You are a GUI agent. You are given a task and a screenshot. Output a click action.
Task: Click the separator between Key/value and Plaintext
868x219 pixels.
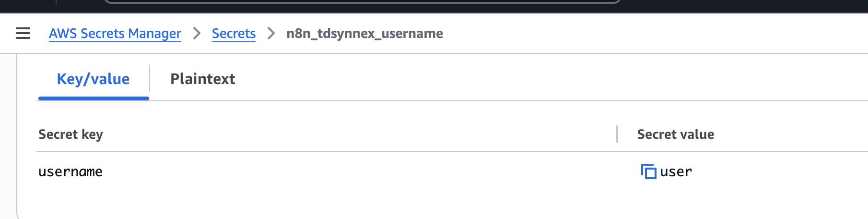[x=150, y=78]
